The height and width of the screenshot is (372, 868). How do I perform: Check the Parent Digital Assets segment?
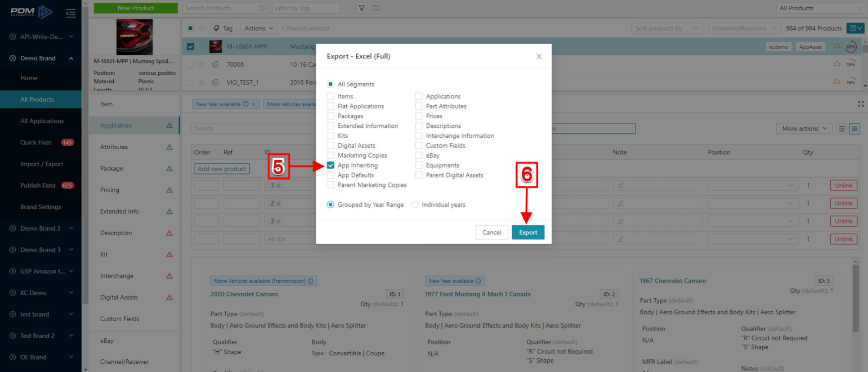click(x=419, y=175)
